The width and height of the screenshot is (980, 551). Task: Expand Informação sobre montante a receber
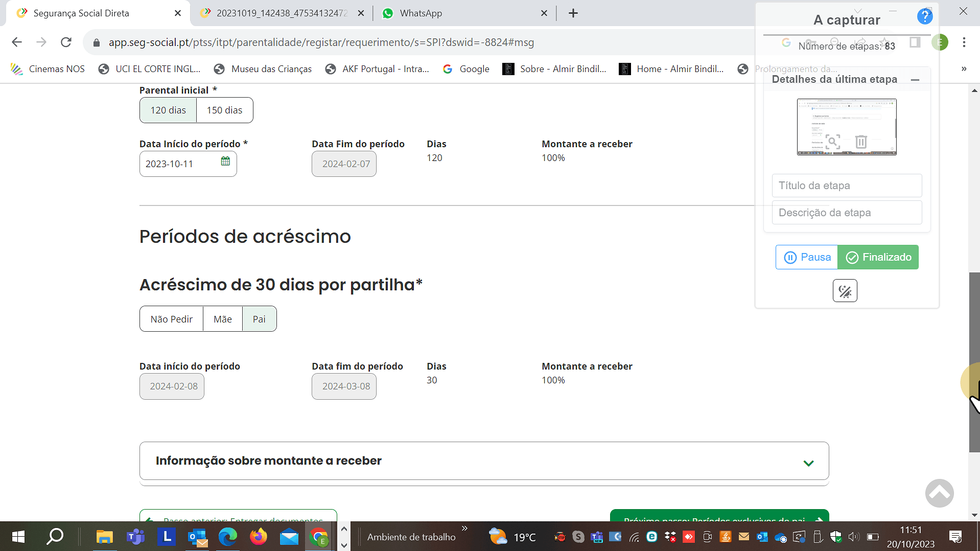[x=808, y=463]
